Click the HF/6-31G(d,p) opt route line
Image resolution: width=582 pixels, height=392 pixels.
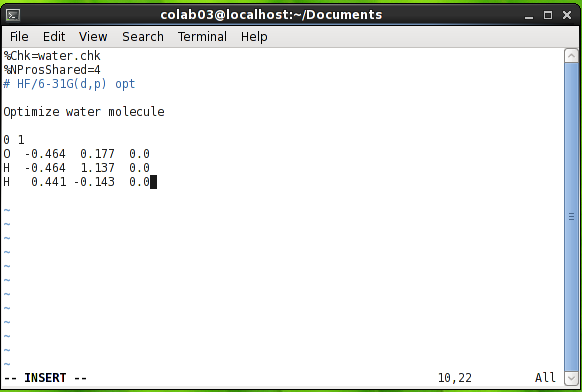click(69, 84)
